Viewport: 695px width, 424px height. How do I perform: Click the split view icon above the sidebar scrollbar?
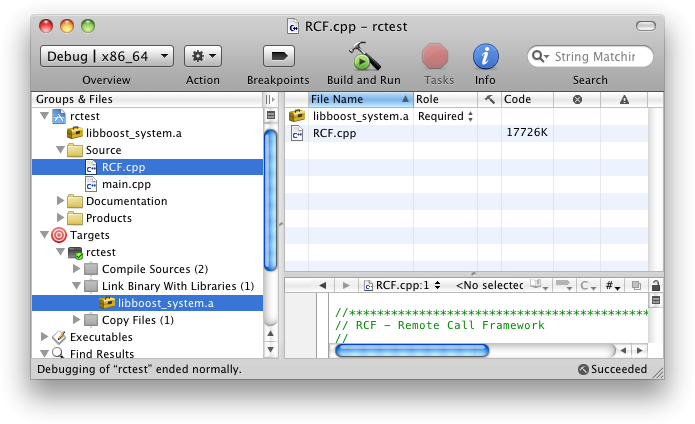click(x=270, y=116)
